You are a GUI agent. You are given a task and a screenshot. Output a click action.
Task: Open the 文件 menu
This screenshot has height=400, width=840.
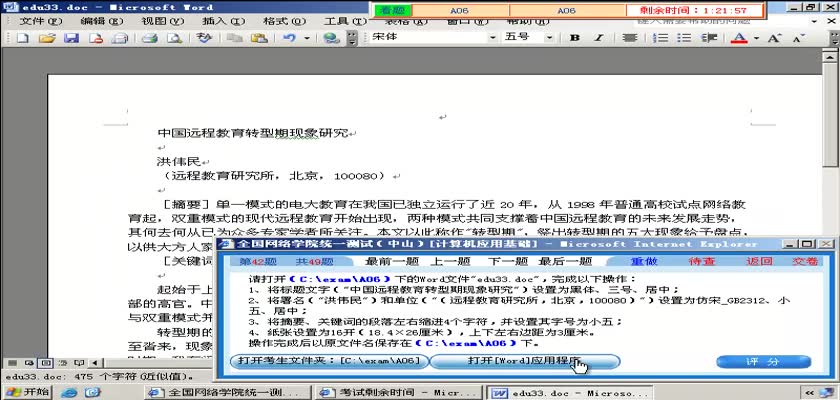(x=41, y=21)
